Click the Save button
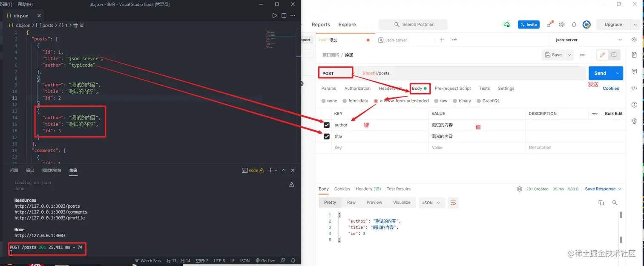Screen dimensions: 644x266 pyautogui.click(x=553, y=55)
